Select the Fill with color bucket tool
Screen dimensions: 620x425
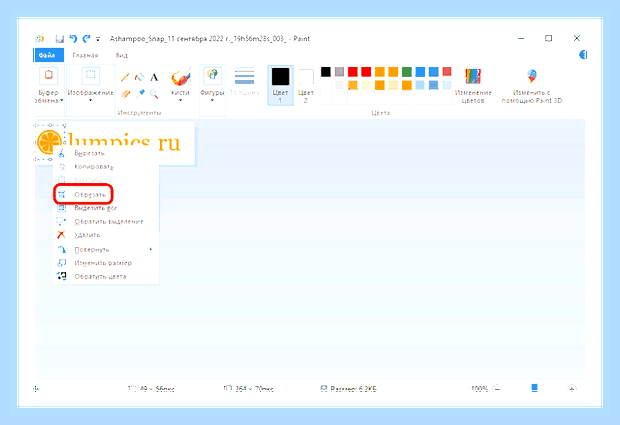click(x=139, y=77)
